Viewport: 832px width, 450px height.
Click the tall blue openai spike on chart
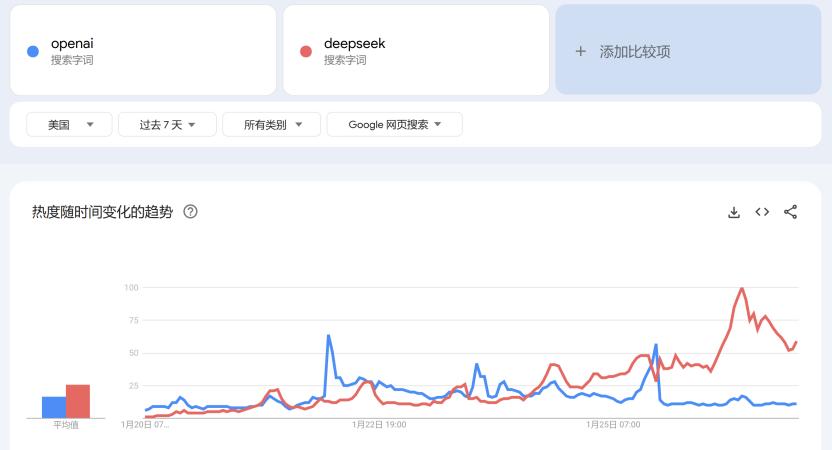[328, 336]
